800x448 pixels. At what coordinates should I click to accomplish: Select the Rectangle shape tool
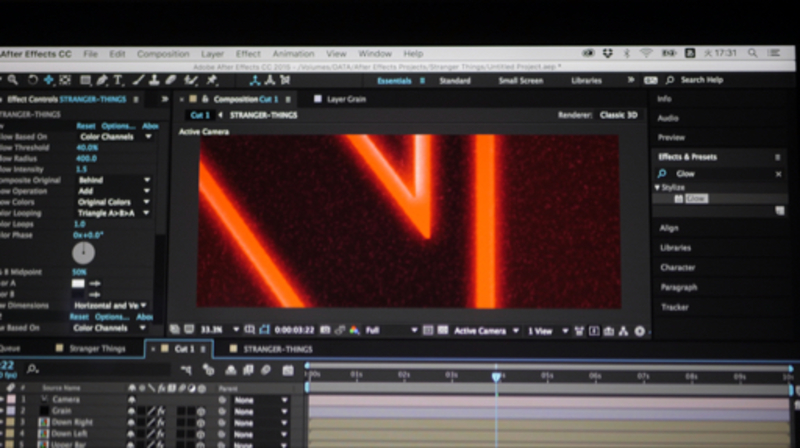pyautogui.click(x=85, y=80)
